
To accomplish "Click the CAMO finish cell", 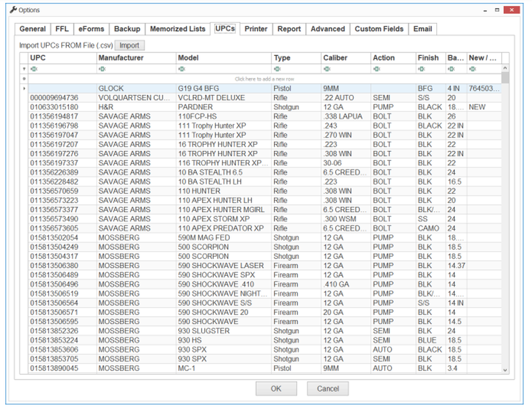I will pos(431,228).
